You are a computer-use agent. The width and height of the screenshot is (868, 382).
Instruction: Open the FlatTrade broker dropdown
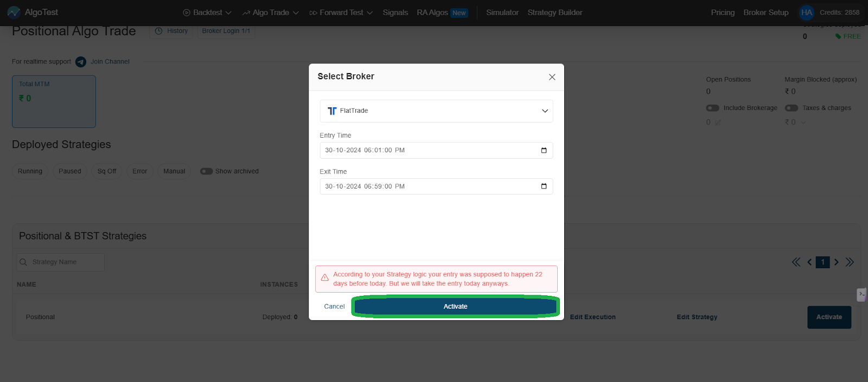436,111
